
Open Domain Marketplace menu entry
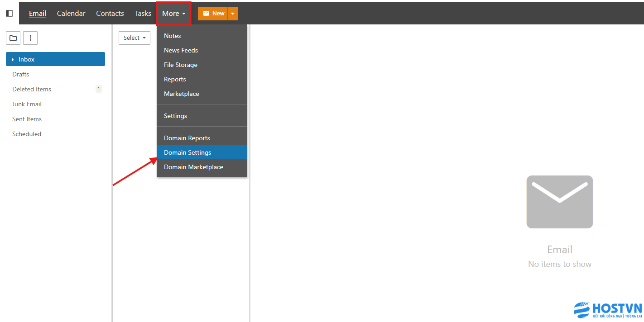pos(193,167)
